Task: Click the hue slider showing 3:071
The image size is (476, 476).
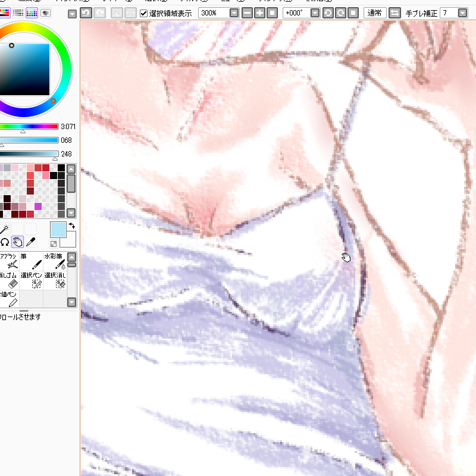Action: point(29,126)
